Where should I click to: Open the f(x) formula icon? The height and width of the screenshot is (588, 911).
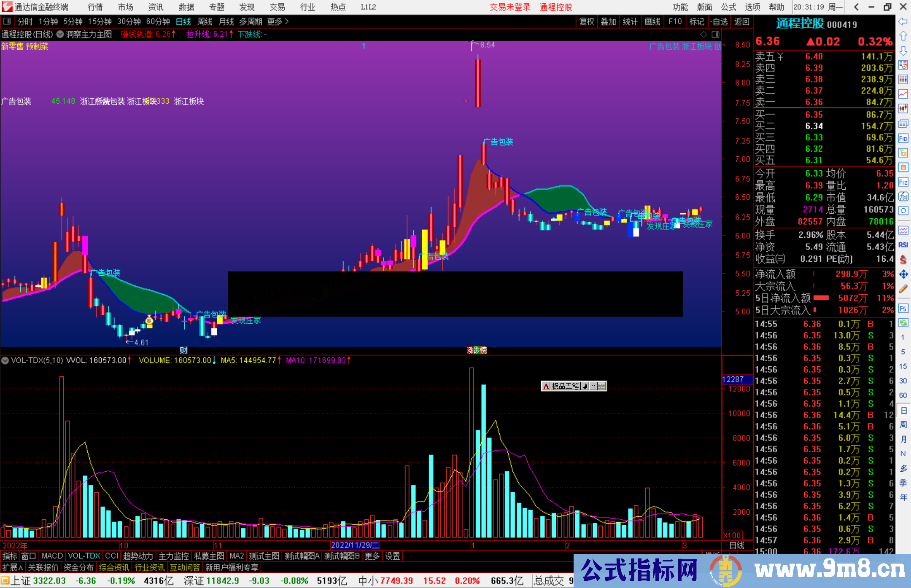(903, 196)
